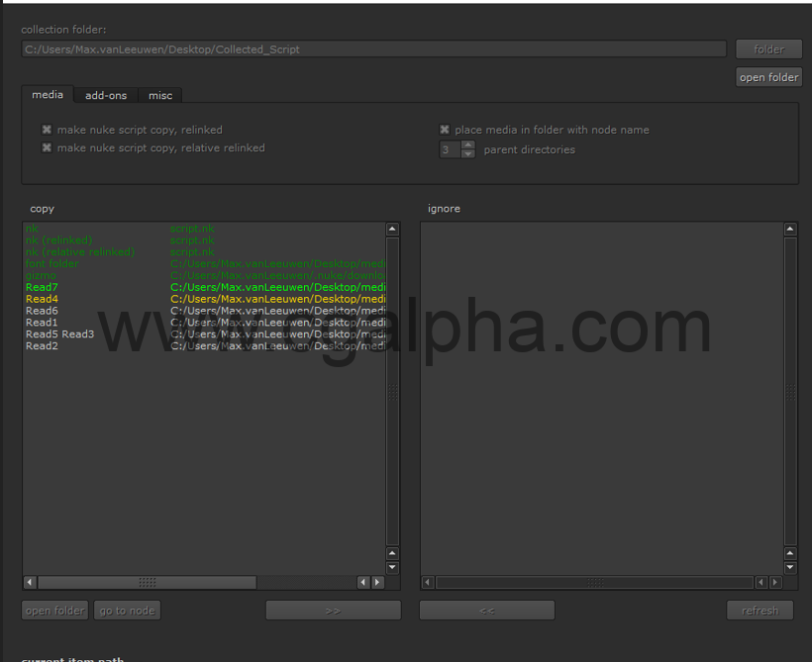Move selected items to ignore with >> button
This screenshot has height=662, width=812.
point(333,611)
